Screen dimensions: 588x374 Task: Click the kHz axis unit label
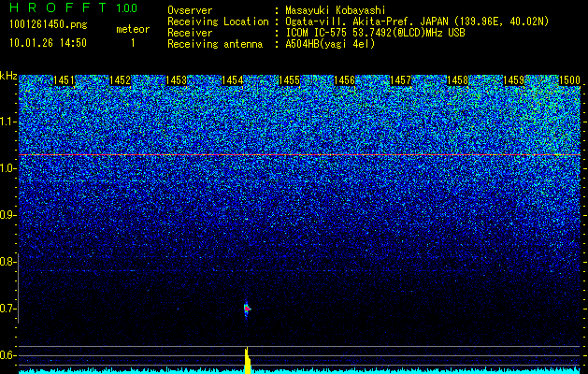[8, 76]
